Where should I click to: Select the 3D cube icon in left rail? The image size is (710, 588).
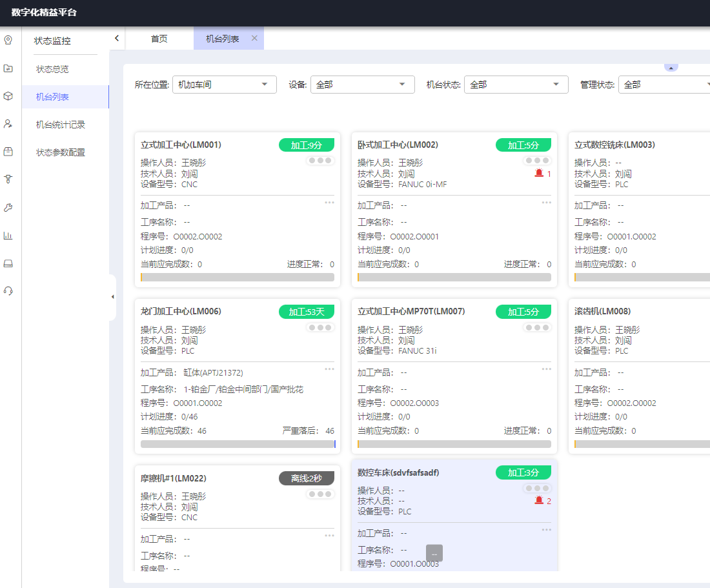click(8, 96)
